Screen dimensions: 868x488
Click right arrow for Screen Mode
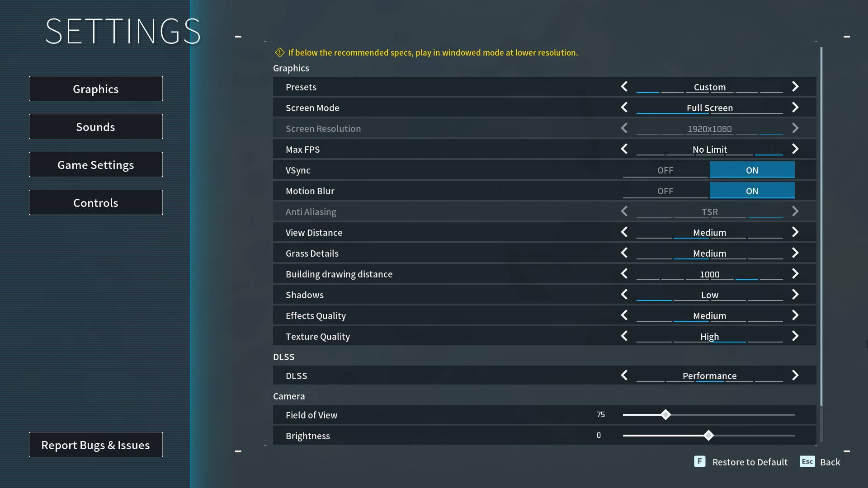(x=795, y=107)
